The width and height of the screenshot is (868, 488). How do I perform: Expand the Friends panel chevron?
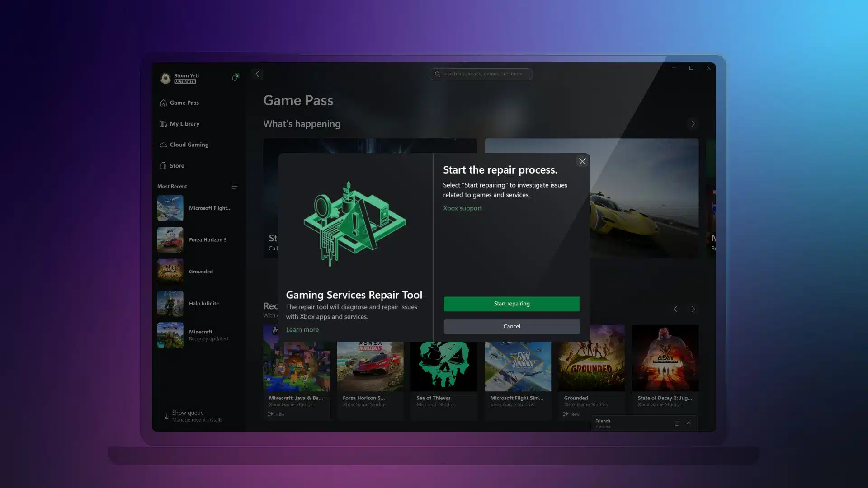point(689,423)
